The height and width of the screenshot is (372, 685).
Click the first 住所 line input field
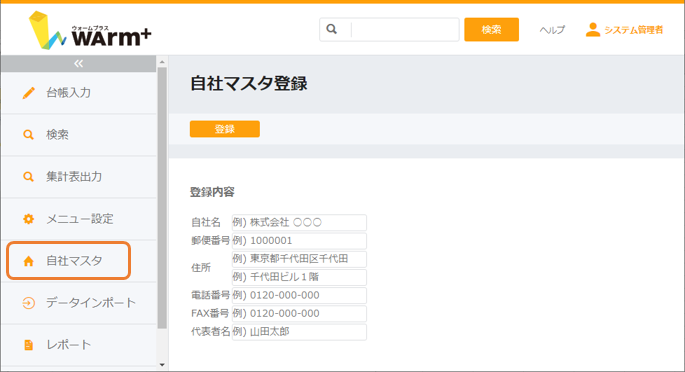[x=299, y=259]
